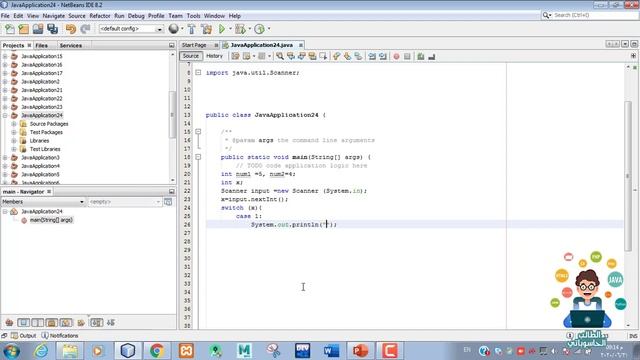
Task: Open the Members dropdown in Navigator
Action: tap(43, 202)
